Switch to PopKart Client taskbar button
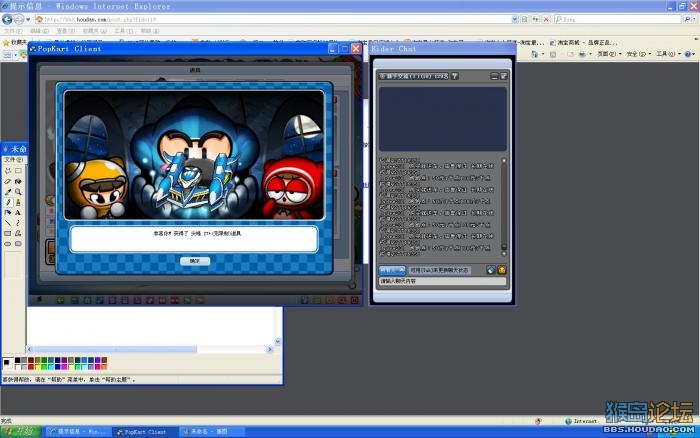This screenshot has height=438, width=700. (x=145, y=432)
